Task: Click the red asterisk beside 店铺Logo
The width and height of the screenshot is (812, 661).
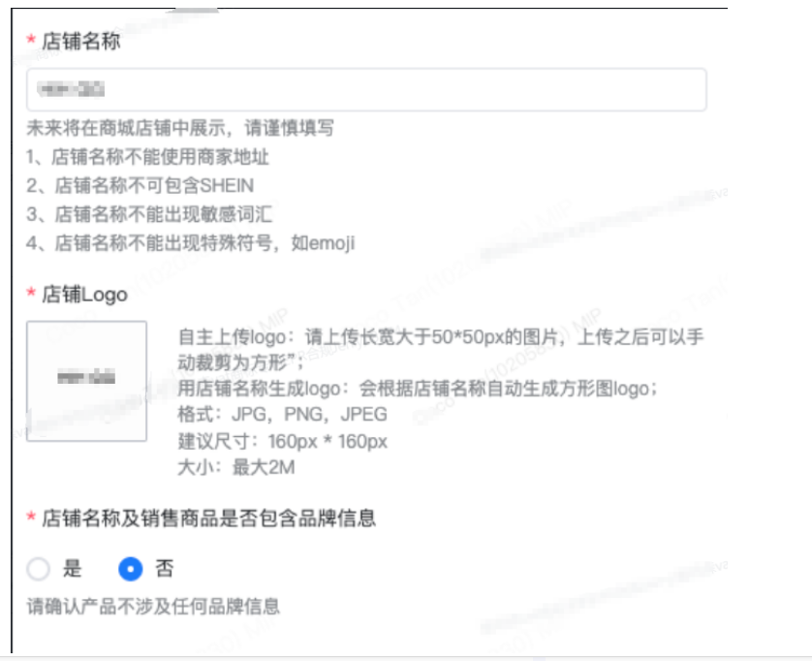Action: tap(31, 292)
